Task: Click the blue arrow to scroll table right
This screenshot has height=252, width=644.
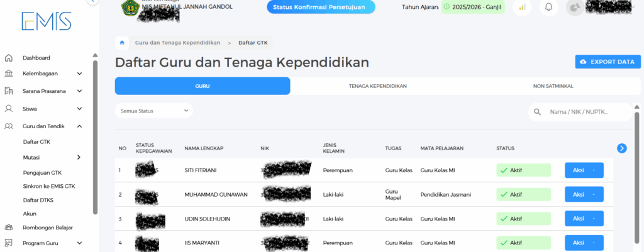Action: pyautogui.click(x=621, y=148)
